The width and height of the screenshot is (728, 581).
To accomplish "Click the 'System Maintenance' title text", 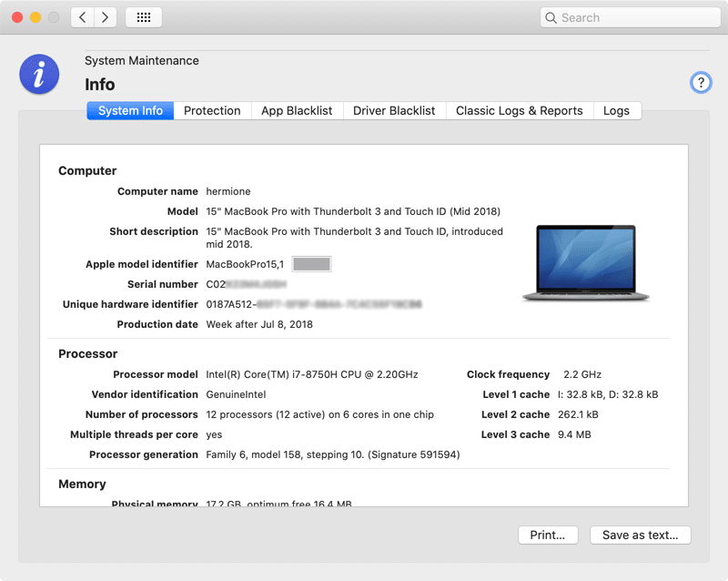I will (142, 61).
